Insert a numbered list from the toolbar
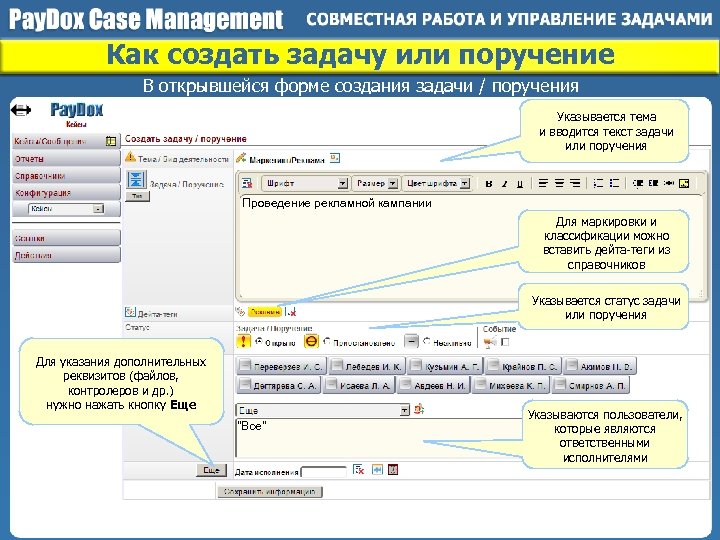Screen dimensions: 720x540 [598, 183]
